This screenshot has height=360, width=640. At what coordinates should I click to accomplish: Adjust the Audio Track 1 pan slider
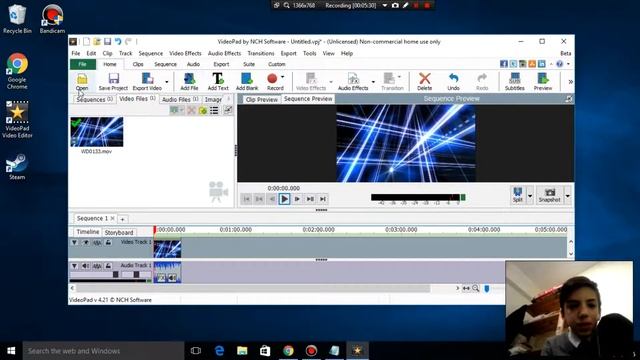tap(137, 275)
